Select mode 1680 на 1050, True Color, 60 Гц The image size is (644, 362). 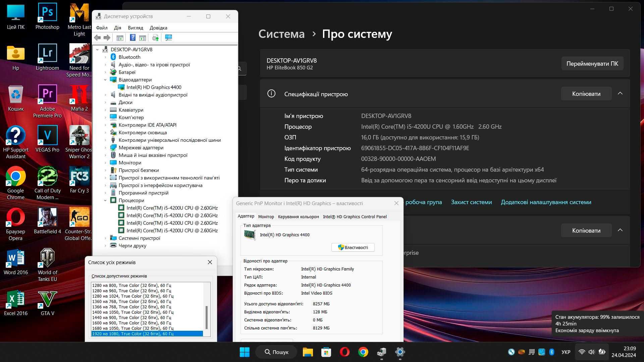pos(147,328)
